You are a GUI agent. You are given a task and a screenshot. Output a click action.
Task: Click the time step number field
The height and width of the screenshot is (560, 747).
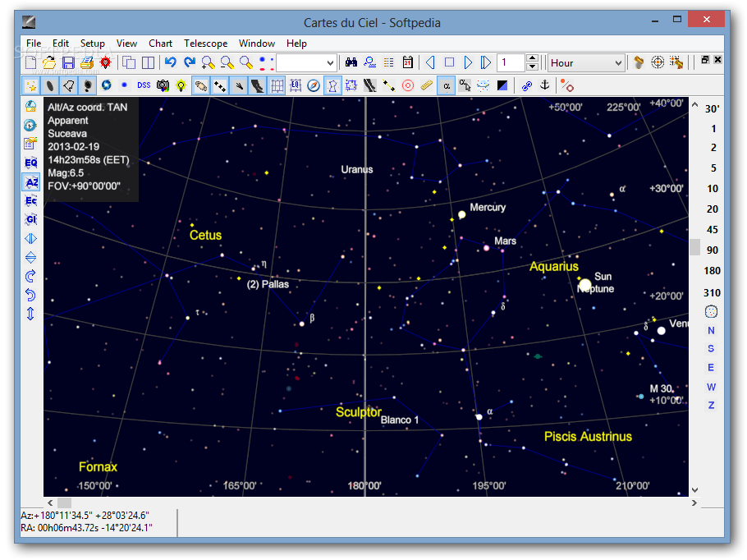coord(511,63)
